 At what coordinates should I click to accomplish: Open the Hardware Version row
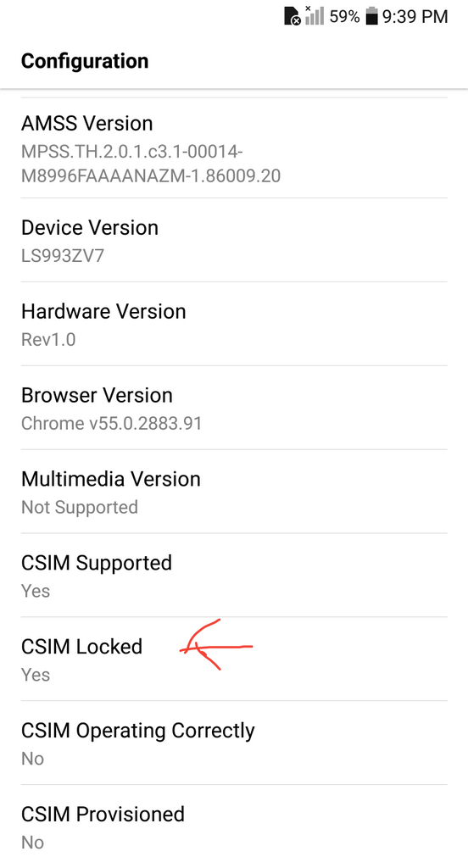click(x=234, y=324)
